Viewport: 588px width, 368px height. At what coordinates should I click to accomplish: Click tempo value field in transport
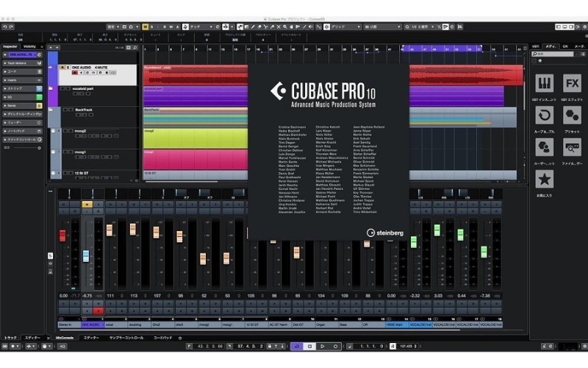click(408, 346)
